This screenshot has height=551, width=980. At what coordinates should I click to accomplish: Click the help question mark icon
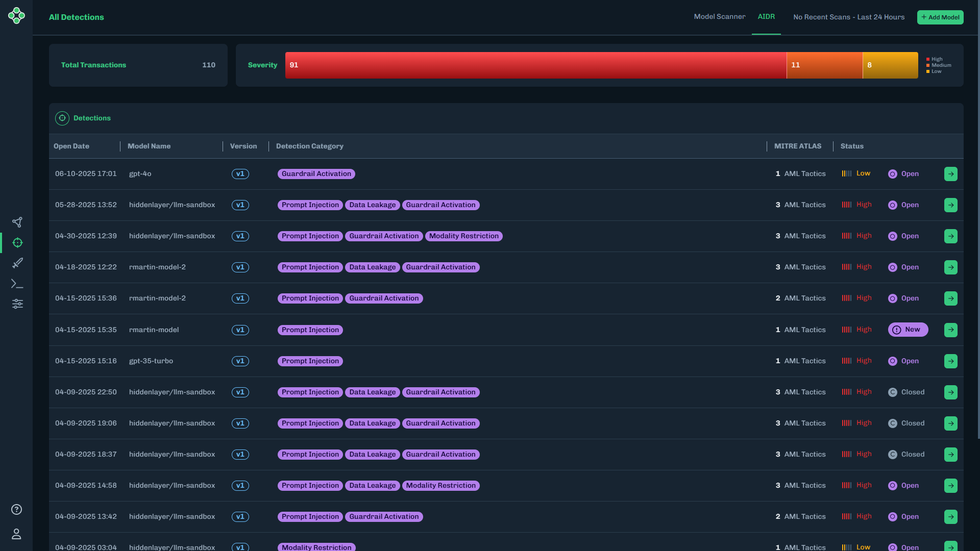click(16, 510)
